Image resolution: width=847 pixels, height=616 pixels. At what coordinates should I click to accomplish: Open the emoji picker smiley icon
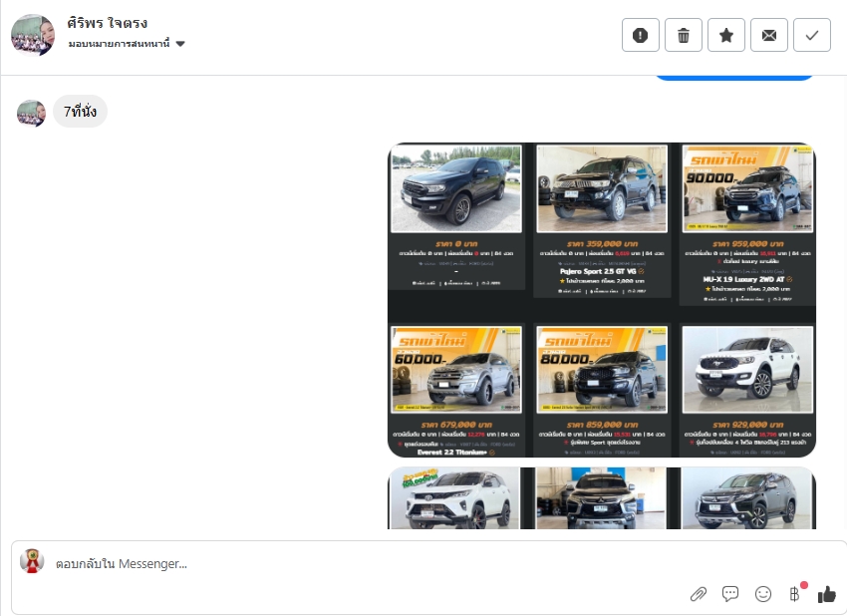click(x=763, y=594)
